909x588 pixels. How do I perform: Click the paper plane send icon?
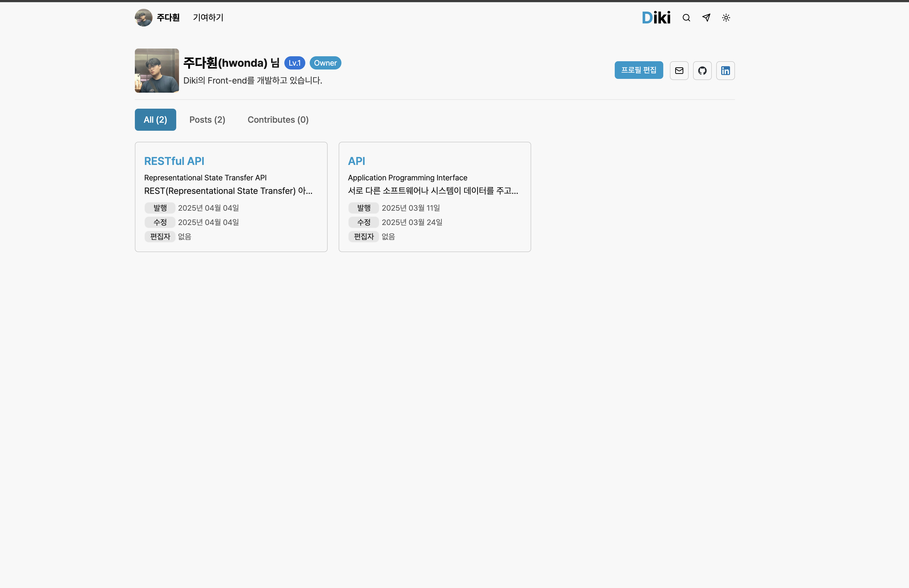[x=706, y=18]
